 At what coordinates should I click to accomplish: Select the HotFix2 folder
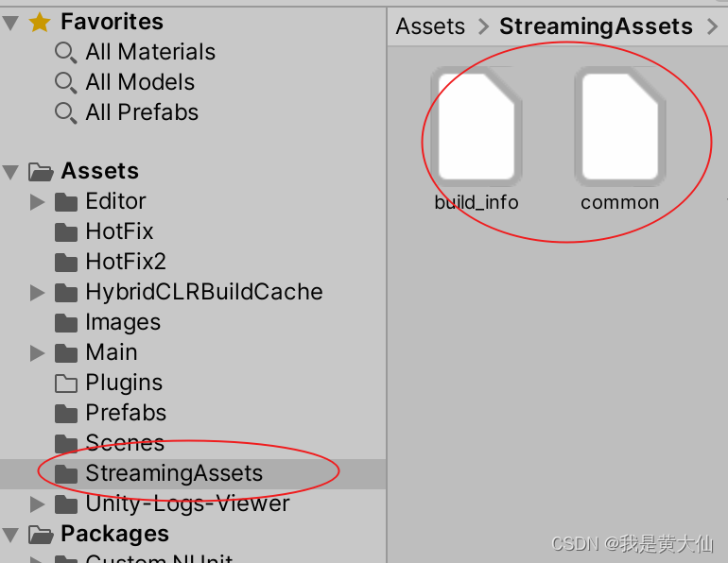[x=125, y=262]
